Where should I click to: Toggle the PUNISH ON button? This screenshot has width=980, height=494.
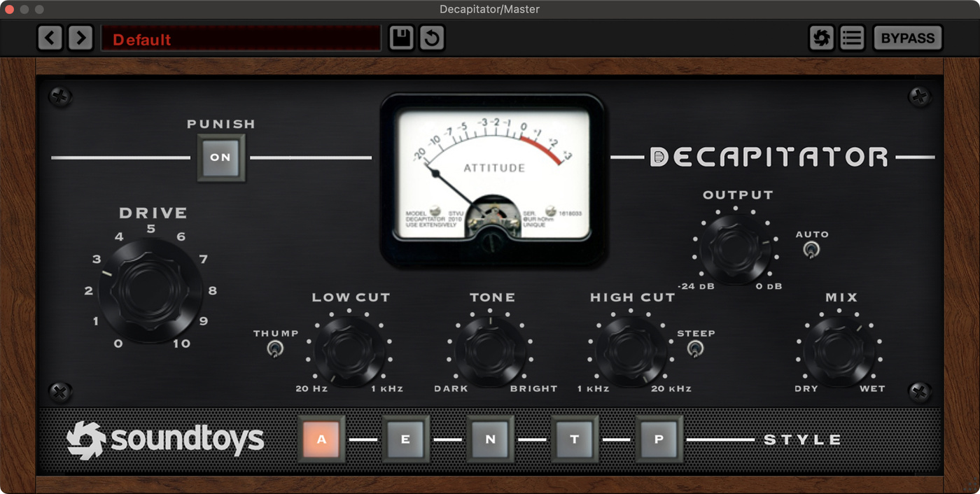(220, 157)
